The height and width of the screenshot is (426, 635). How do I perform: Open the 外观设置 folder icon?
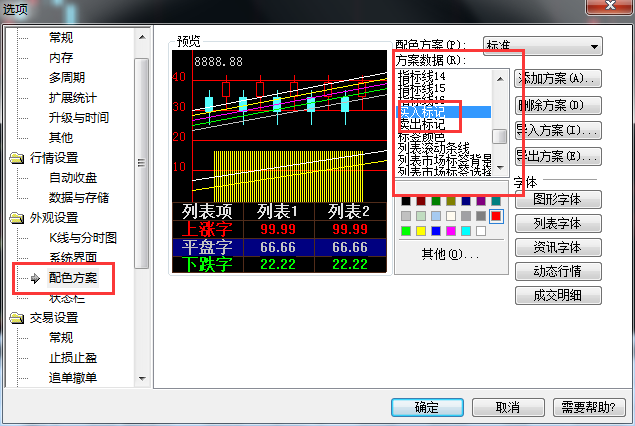17,218
